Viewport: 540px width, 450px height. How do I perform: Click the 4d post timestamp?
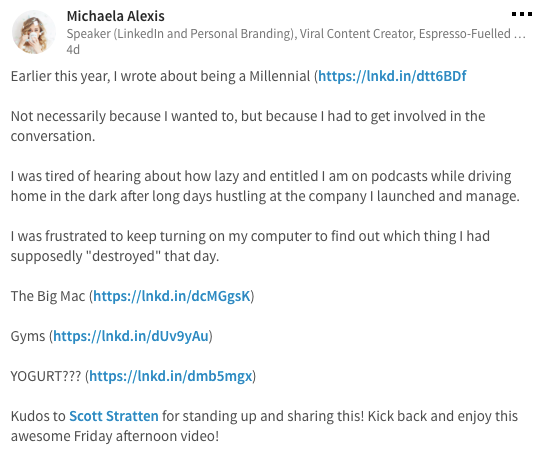point(73,50)
